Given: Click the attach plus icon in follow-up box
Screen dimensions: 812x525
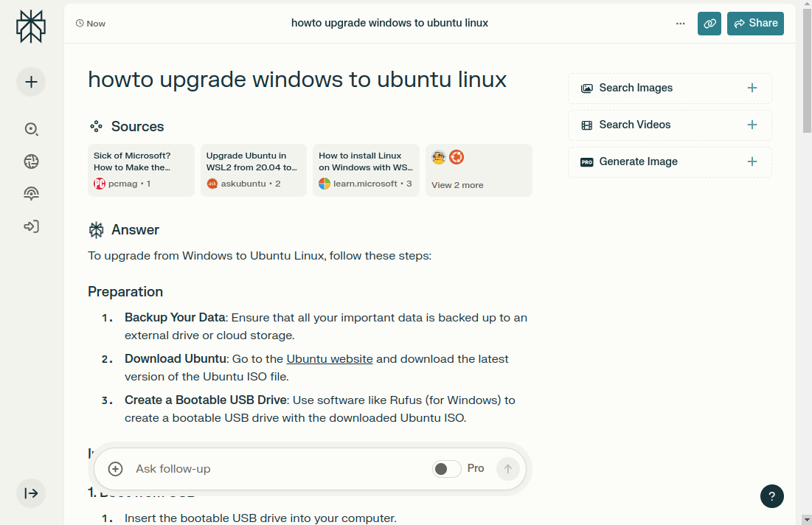Looking at the screenshot, I should click(x=116, y=469).
